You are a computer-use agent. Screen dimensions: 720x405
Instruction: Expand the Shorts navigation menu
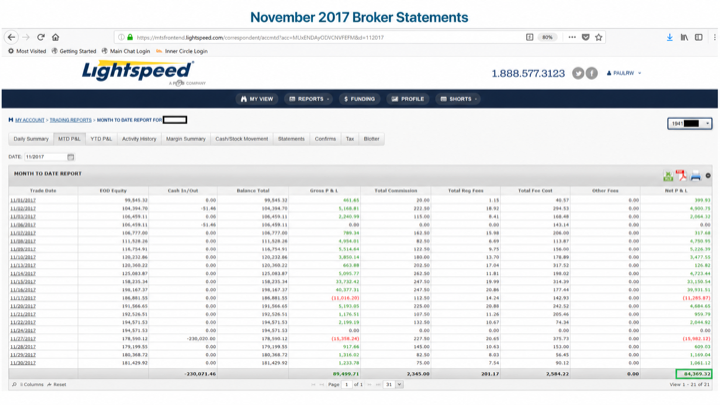(458, 99)
